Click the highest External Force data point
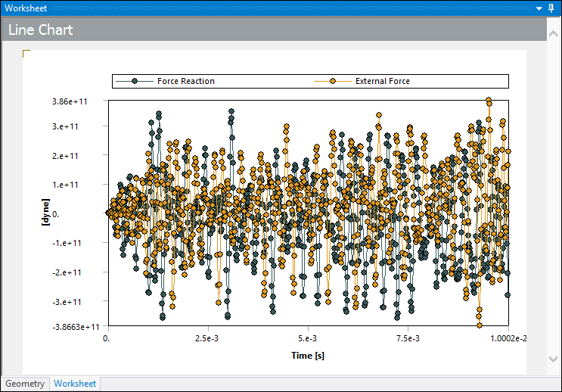The image size is (562, 392). [489, 101]
